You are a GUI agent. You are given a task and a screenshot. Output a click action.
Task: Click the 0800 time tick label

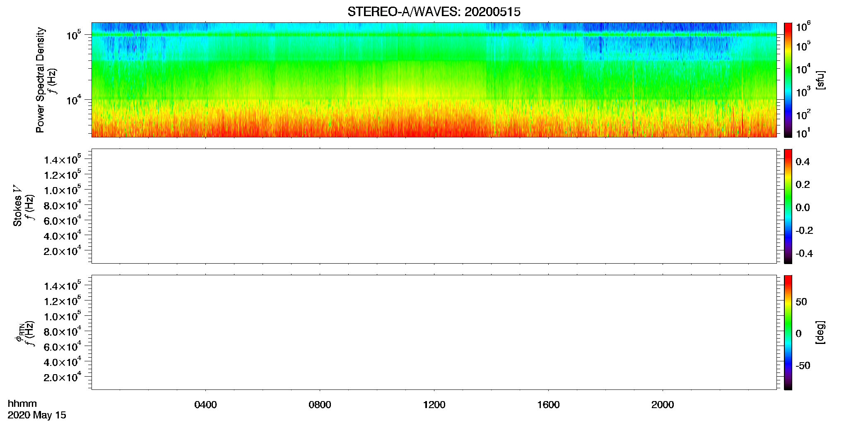pyautogui.click(x=320, y=405)
